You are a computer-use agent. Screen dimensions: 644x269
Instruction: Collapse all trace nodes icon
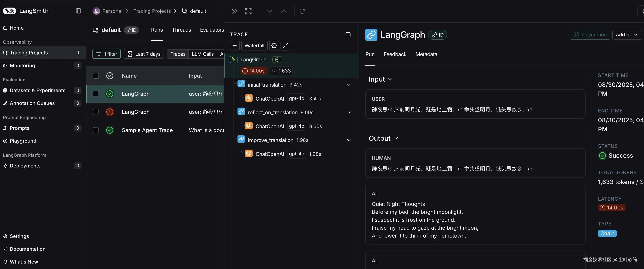pos(285,46)
